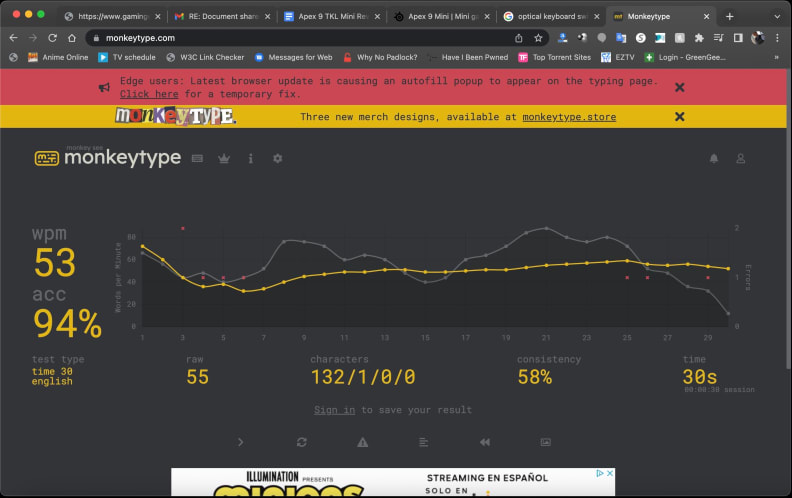Toggle the browser side panel icon
The height and width of the screenshot is (498, 792).
pyautogui.click(x=738, y=38)
